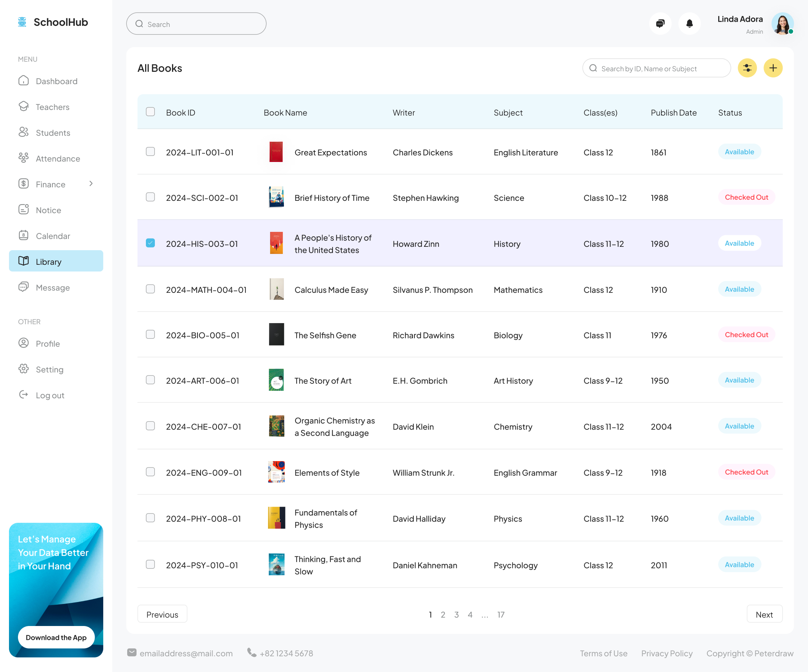
Task: Select the Teachers icon in the sidebar
Action: point(24,107)
